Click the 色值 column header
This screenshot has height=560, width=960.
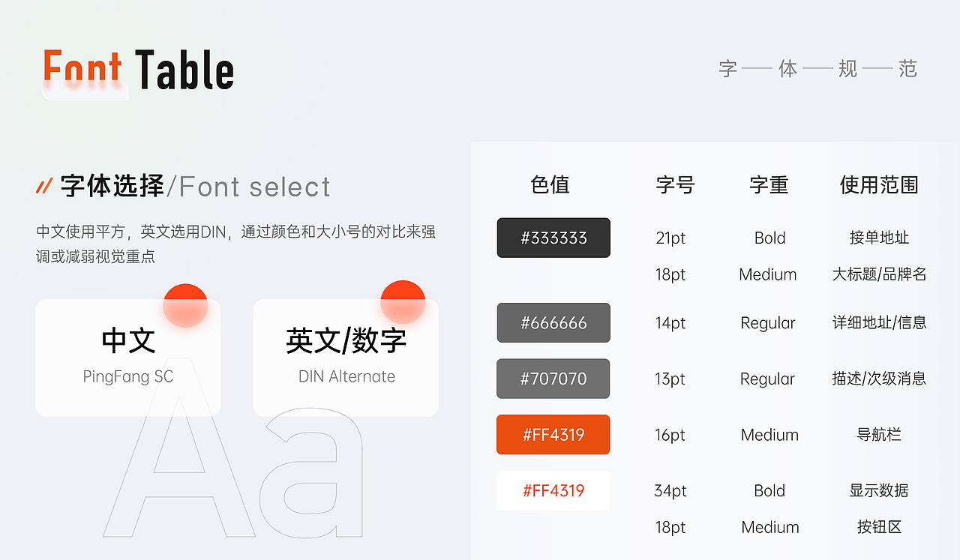[550, 184]
